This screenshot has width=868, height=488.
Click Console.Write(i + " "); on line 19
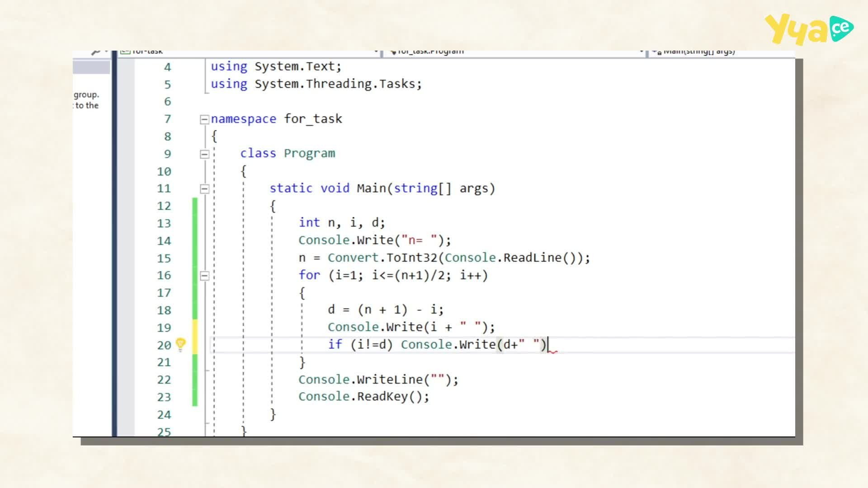(411, 327)
